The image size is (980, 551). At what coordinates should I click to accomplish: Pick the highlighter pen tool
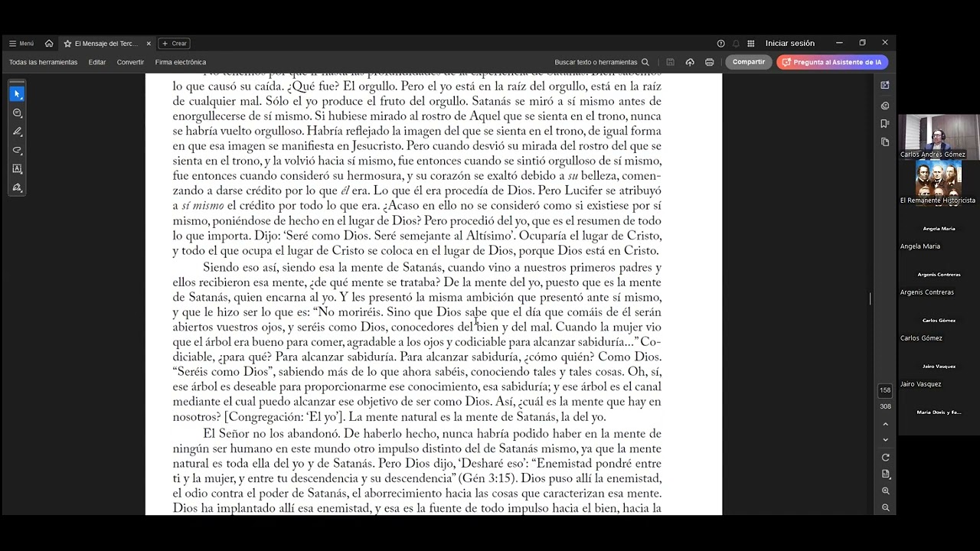[17, 132]
